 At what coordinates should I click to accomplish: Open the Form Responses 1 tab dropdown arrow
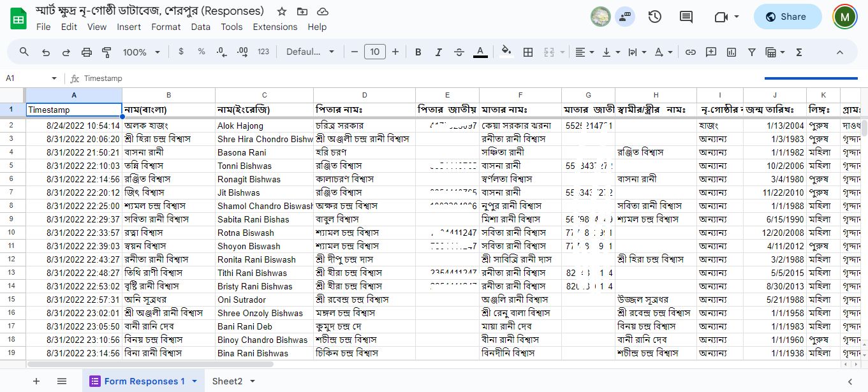[195, 381]
